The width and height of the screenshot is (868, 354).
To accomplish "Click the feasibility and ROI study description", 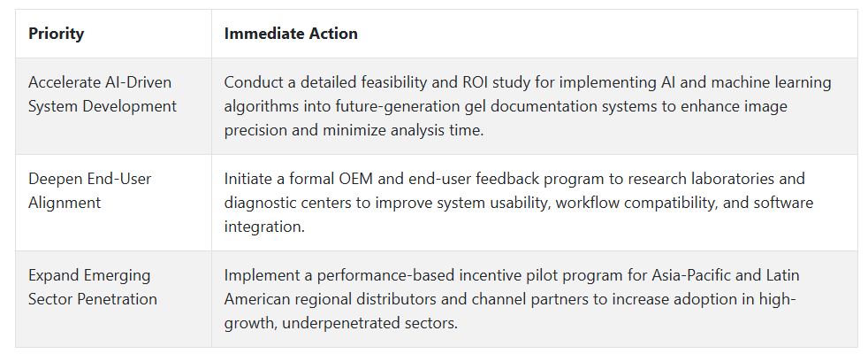I will pos(528,106).
